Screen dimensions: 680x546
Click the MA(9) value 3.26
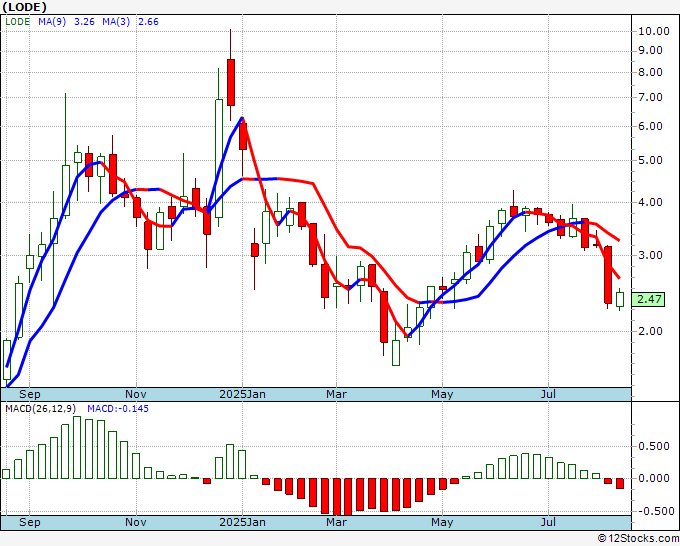click(x=84, y=22)
